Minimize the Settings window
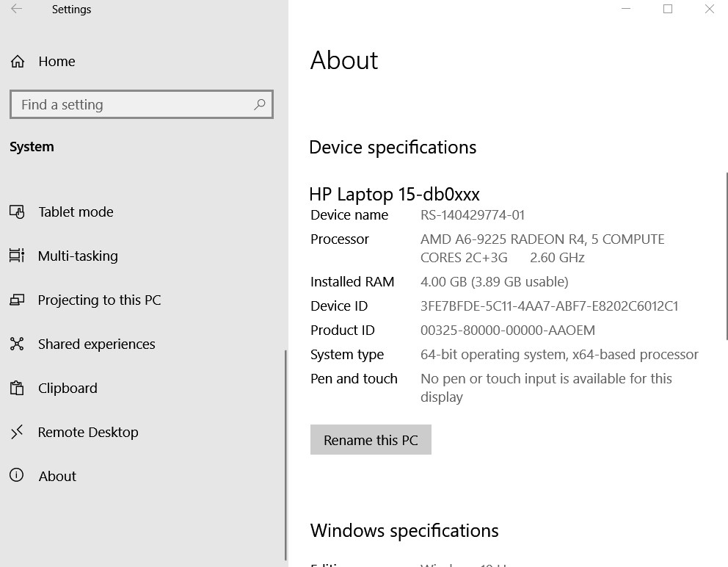 click(626, 9)
